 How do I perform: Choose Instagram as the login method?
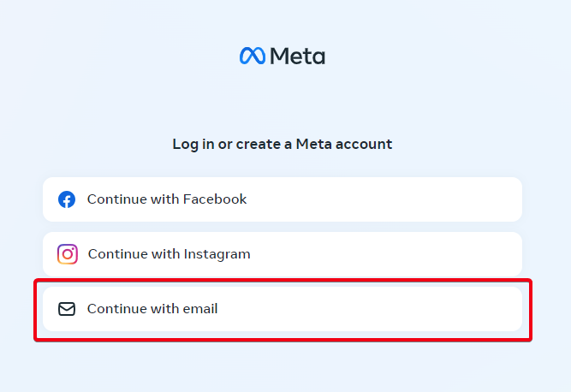pos(283,254)
